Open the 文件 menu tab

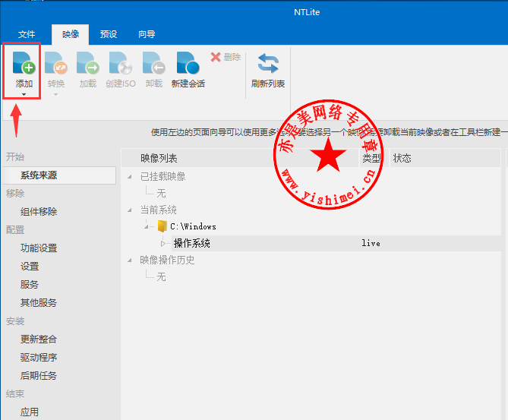27,34
